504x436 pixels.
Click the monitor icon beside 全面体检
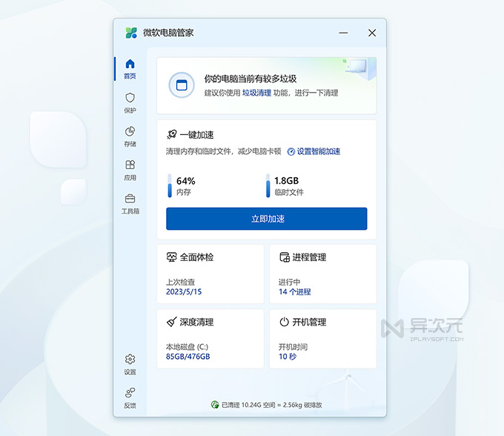point(172,257)
